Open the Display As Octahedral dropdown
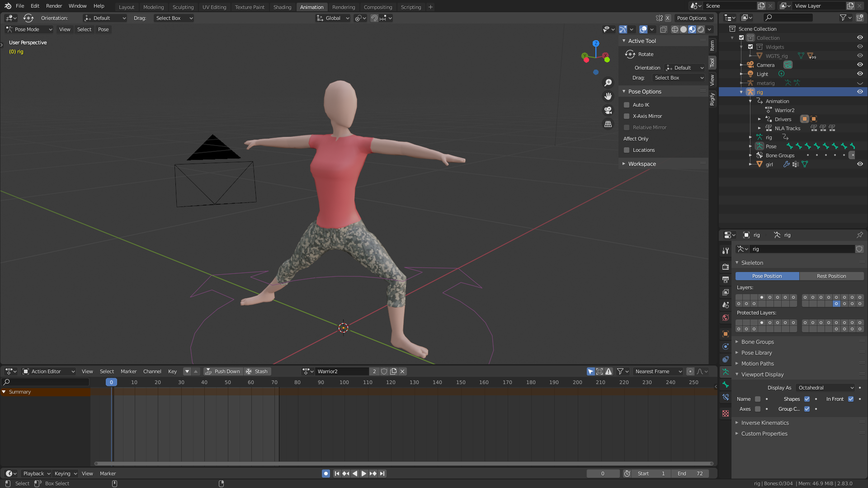Screen dimensions: 868x488 (x=826, y=388)
